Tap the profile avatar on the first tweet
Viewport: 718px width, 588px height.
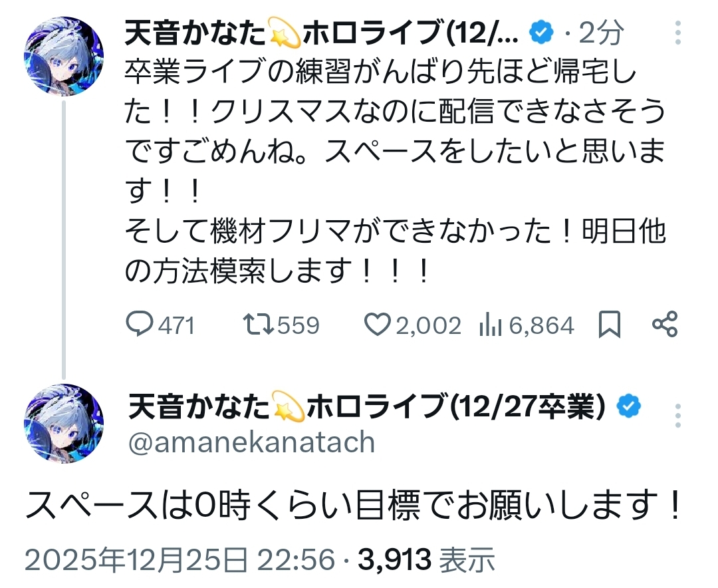coord(64,56)
